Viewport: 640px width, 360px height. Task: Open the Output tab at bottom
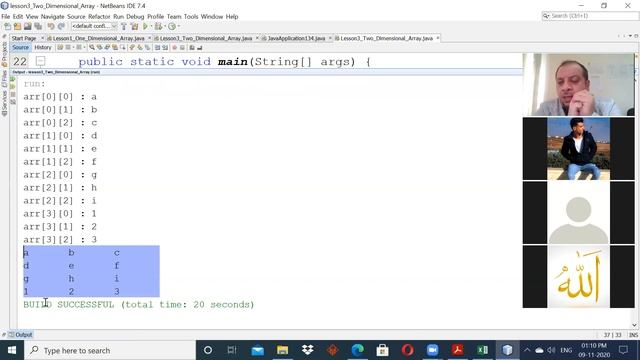click(21, 335)
